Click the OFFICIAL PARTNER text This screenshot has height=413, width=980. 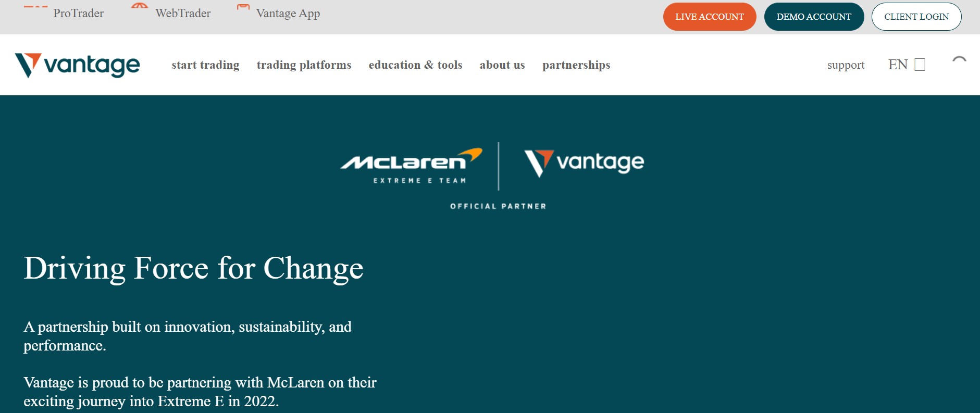(x=498, y=206)
